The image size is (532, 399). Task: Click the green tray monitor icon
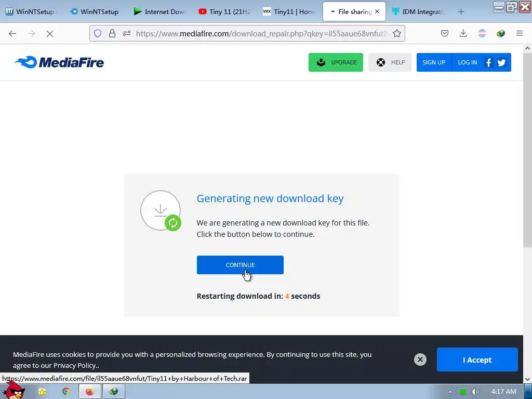(x=463, y=392)
